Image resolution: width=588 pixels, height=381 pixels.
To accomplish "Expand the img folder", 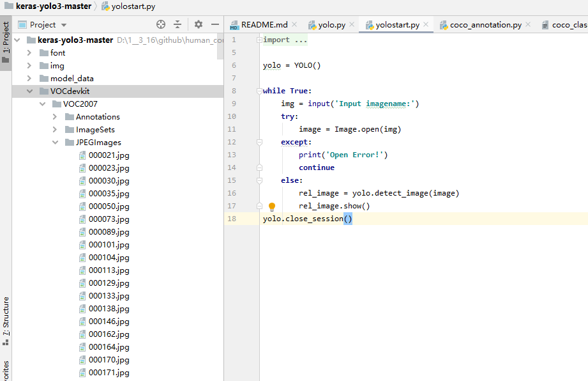I will coord(29,66).
